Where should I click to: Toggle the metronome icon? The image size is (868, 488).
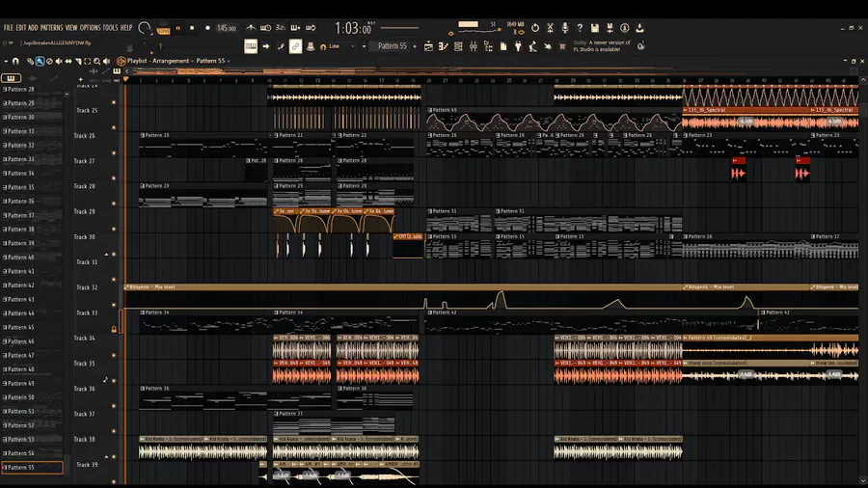coord(251,28)
